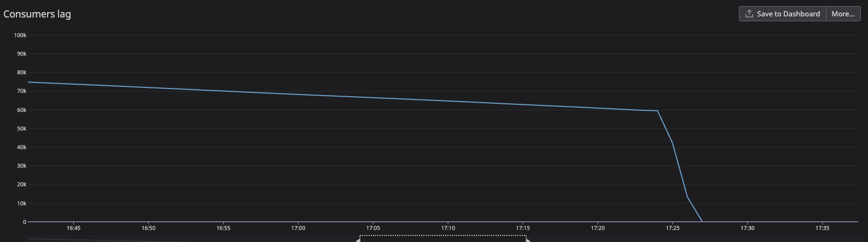
Task: Click the 0 label on the y-axis
Action: pyautogui.click(x=25, y=222)
